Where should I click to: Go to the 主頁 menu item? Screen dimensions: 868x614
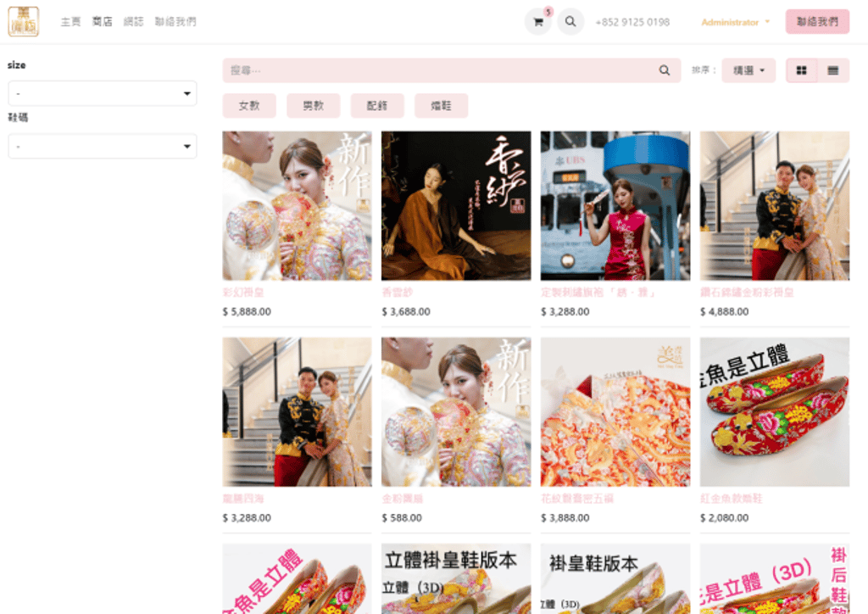pyautogui.click(x=70, y=21)
